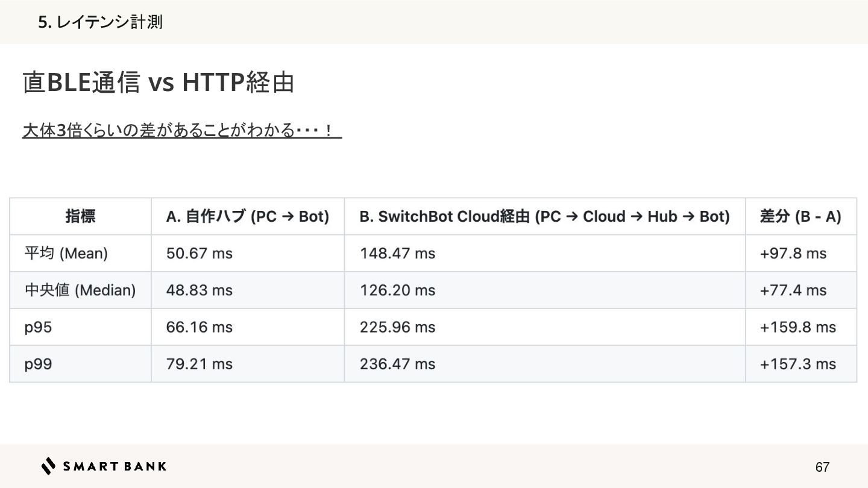Screen dimensions: 868x488
Task: Click the 中央値 (Median) row label
Action: (80, 290)
